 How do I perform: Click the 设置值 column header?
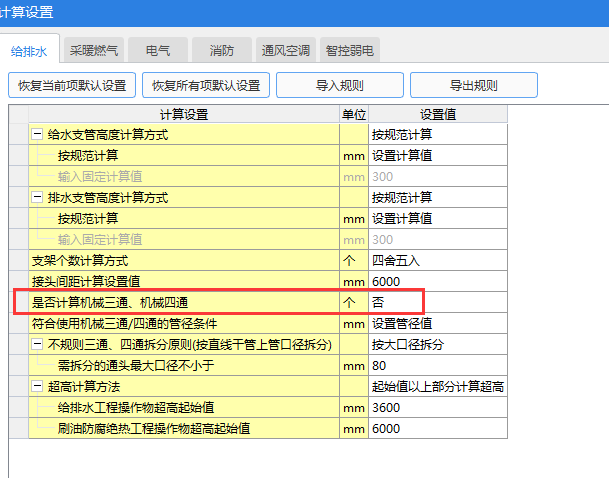click(437, 114)
